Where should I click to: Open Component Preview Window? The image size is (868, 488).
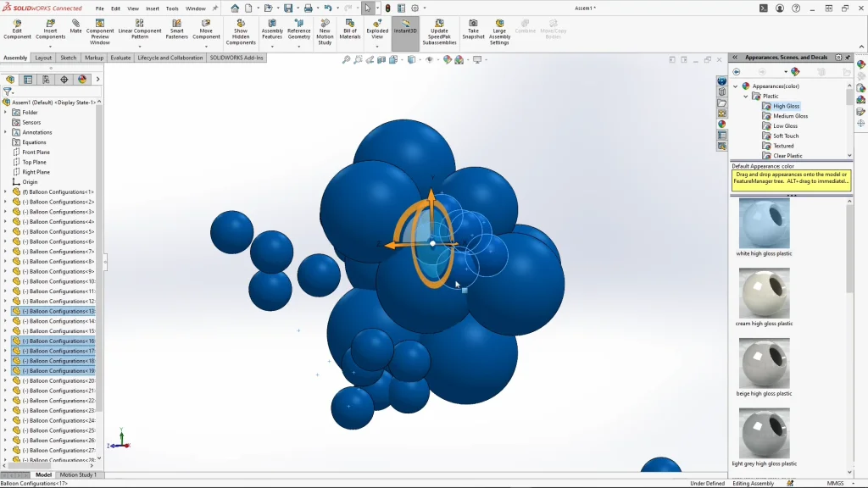[100, 32]
